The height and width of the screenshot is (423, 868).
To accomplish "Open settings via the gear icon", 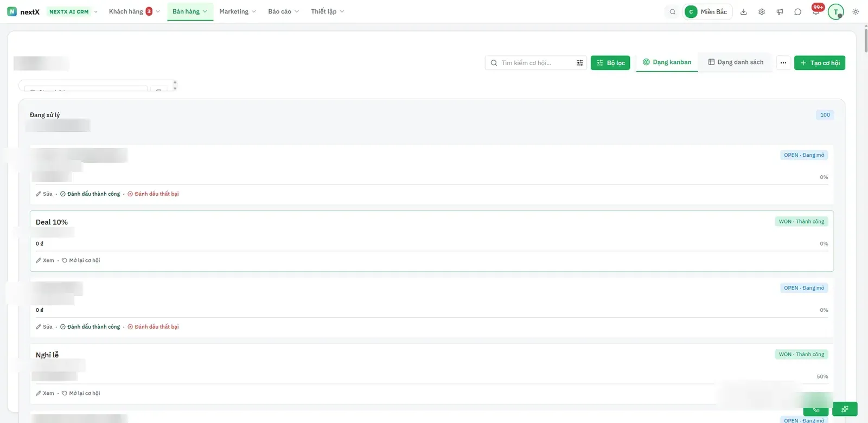I will tap(762, 12).
